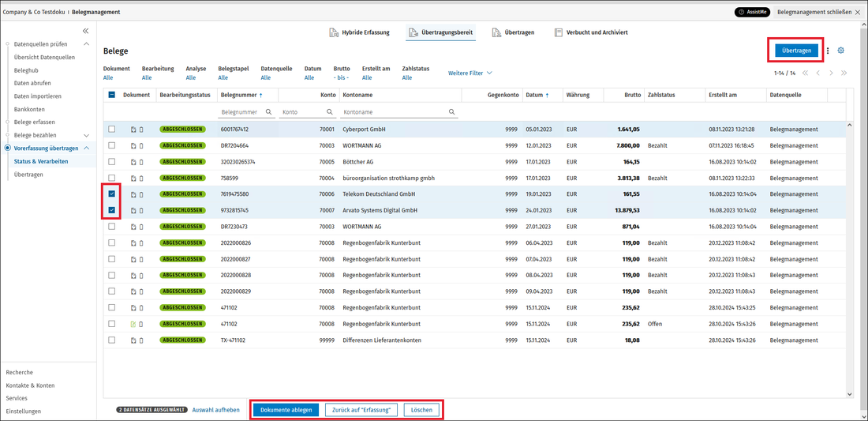868x421 pixels.
Task: Click Dokumente ablegen button
Action: pyautogui.click(x=286, y=410)
